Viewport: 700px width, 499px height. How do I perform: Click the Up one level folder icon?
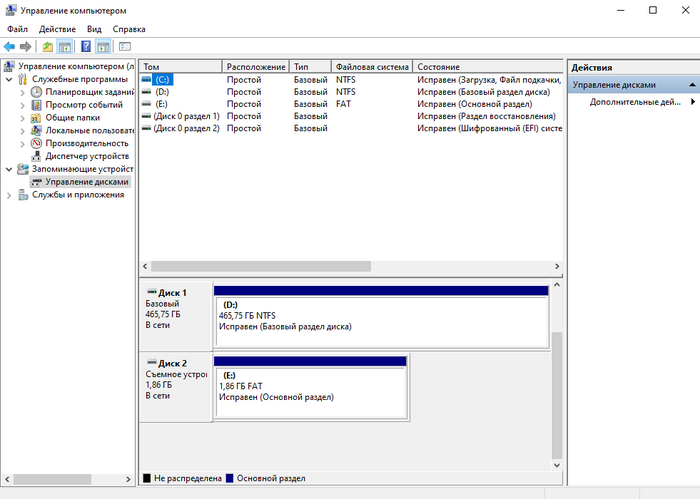point(47,46)
